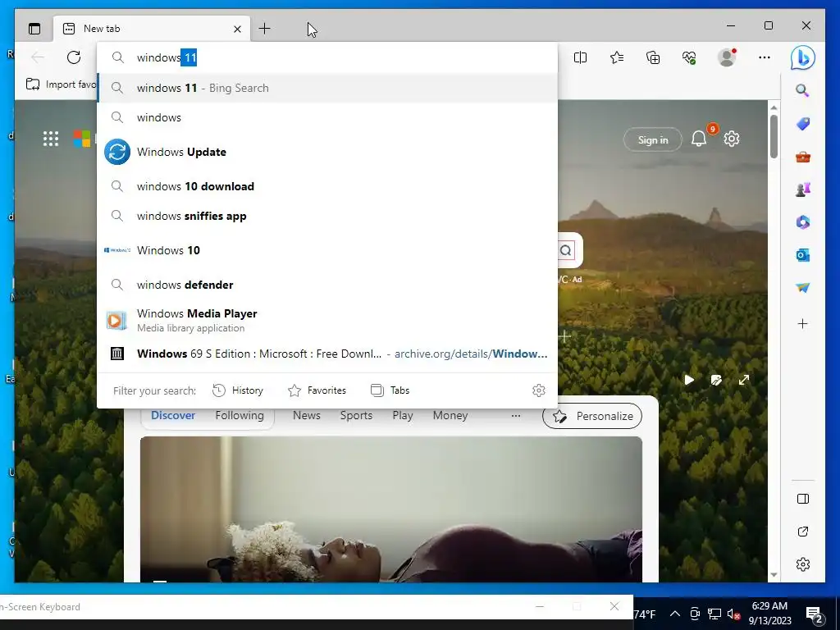Open the profile avatar menu
This screenshot has height=630, width=840.
click(727, 57)
